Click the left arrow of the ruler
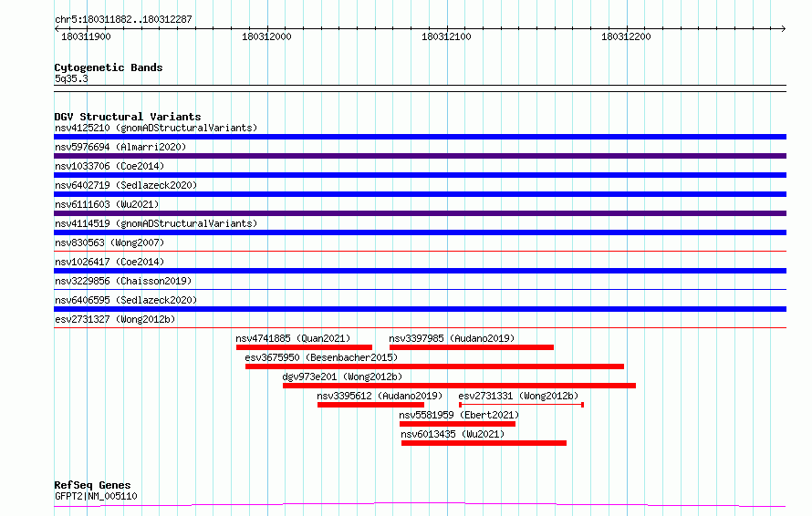812x516 pixels. pos(57,29)
